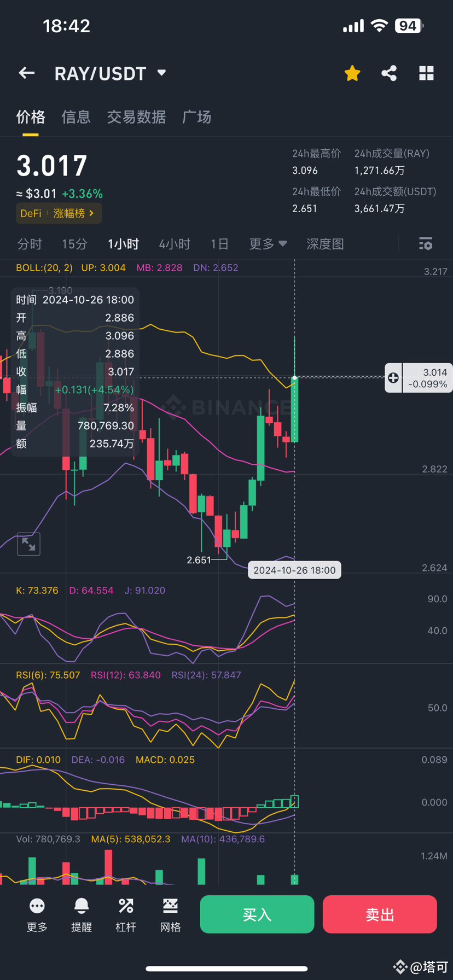Switch to the 交易数据 tab
The width and height of the screenshot is (453, 980).
point(136,117)
